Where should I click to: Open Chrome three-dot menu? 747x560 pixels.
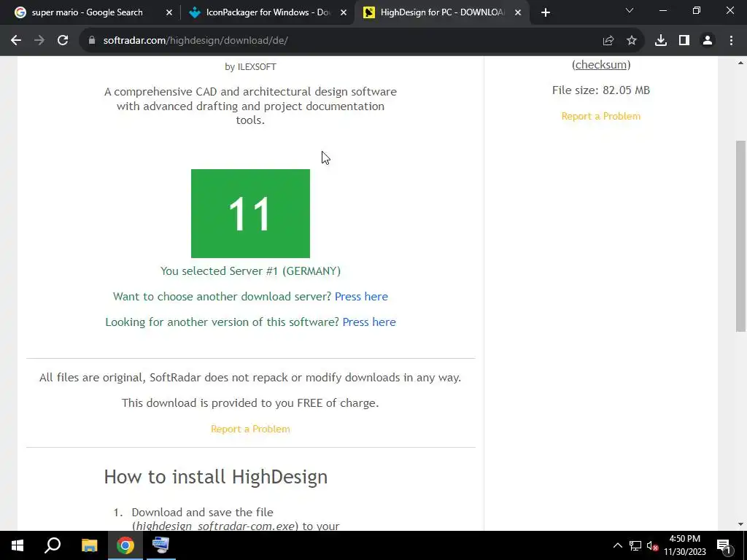coord(731,41)
